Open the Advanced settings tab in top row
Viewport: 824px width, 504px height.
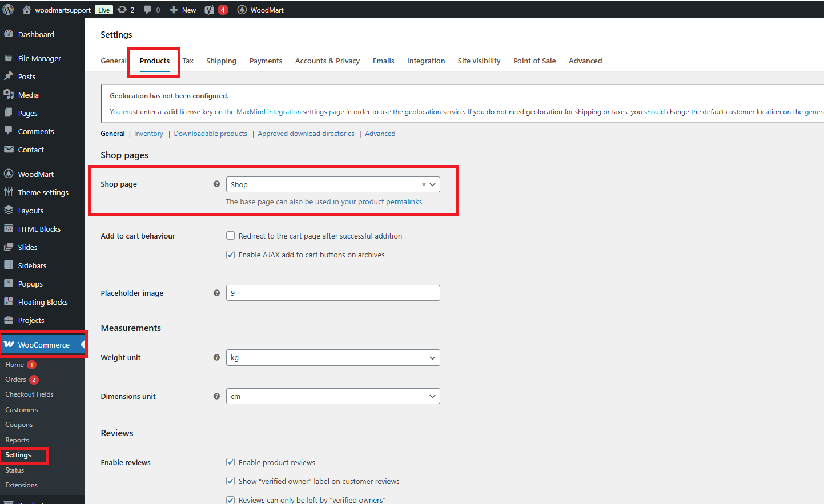pyautogui.click(x=585, y=61)
